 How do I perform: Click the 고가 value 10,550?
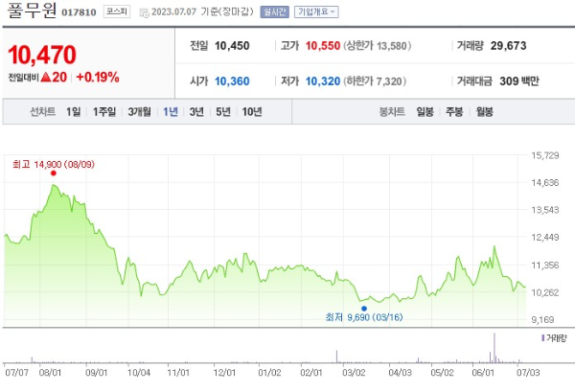[323, 46]
